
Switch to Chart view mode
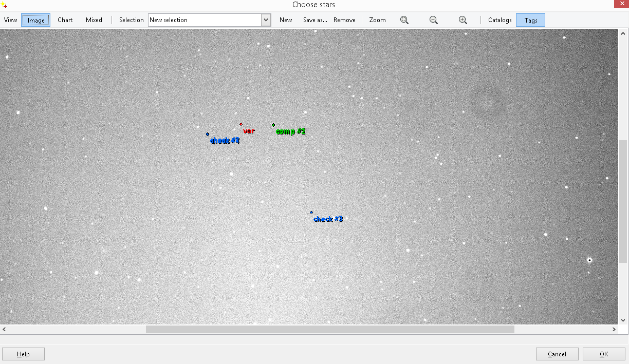(65, 20)
